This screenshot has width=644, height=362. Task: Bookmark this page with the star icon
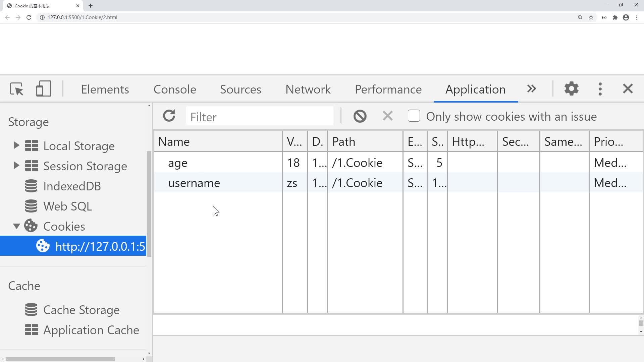(x=591, y=17)
